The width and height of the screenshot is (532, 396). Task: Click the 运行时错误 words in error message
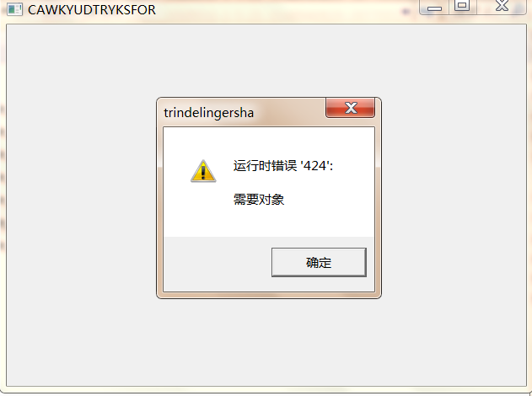click(x=265, y=166)
